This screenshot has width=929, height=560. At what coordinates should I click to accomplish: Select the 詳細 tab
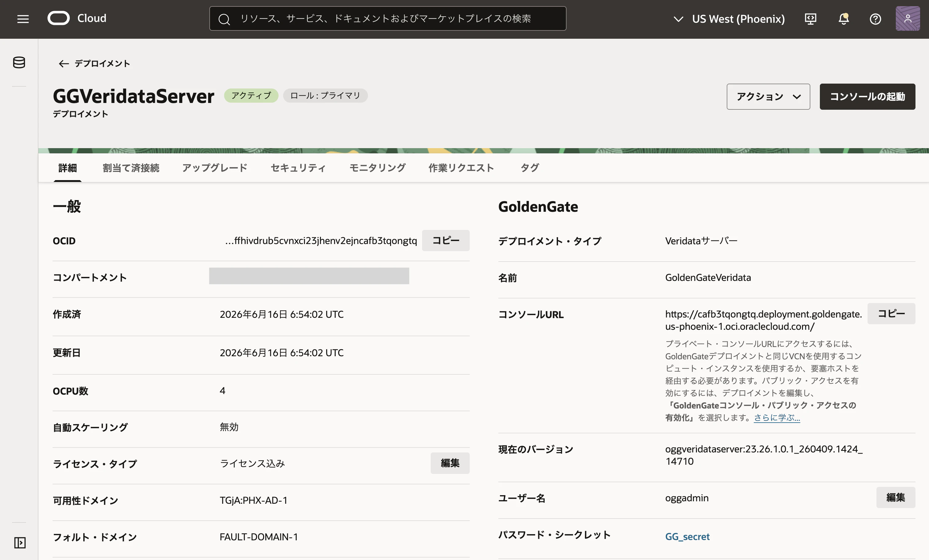(68, 168)
